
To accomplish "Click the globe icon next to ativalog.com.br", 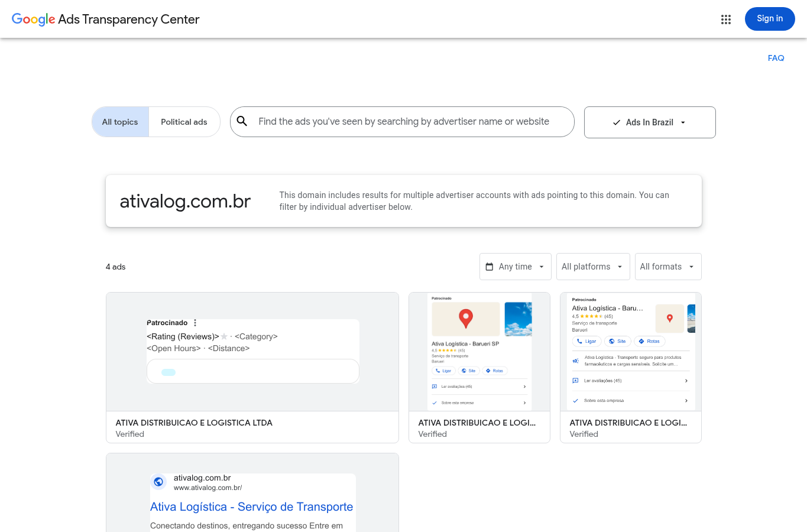I will click(158, 482).
